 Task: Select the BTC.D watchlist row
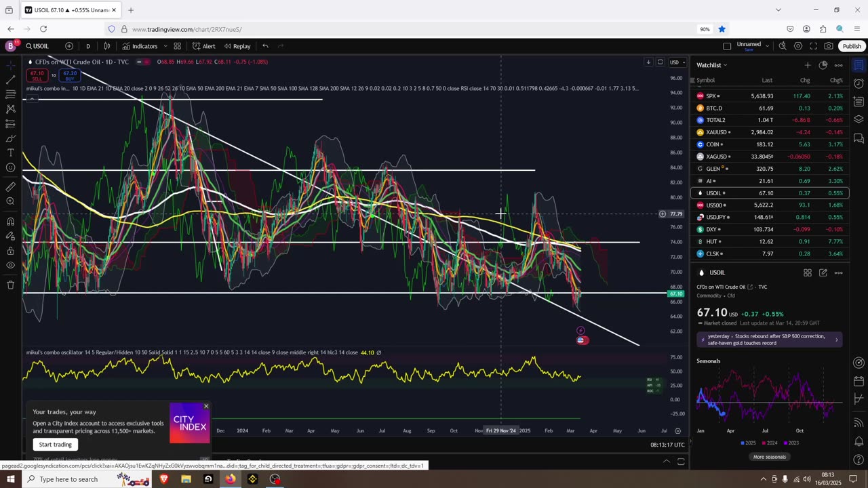(x=769, y=108)
